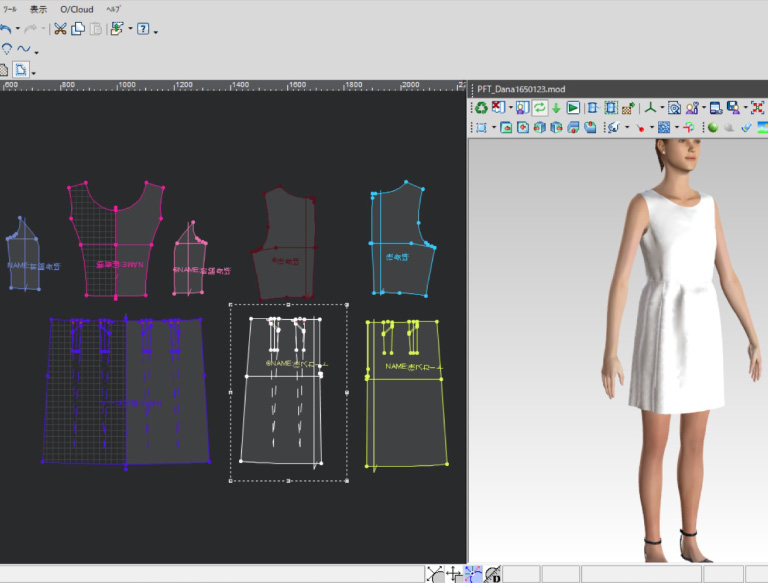Viewport: 768px width, 583px height.
Task: Toggle the curve tangent snap button in status bar
Action: click(x=435, y=574)
